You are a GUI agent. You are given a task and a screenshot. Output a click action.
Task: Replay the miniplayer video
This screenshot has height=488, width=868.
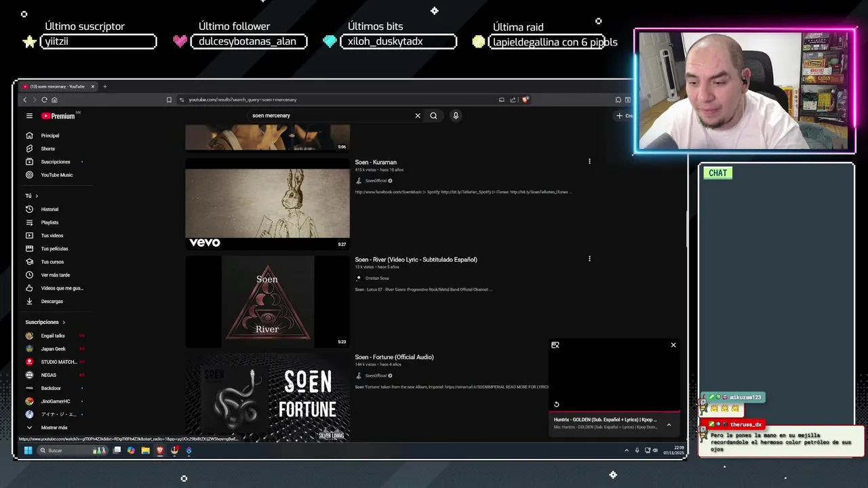(556, 405)
